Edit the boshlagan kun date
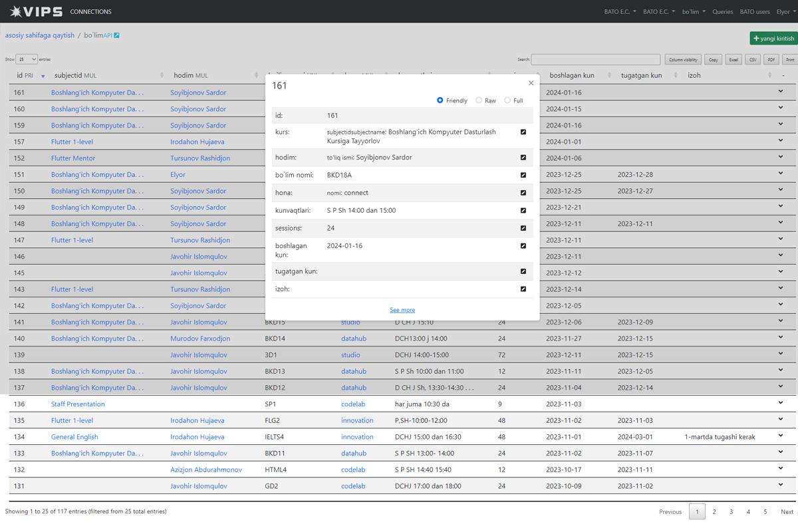Image resolution: width=798 pixels, height=532 pixels. (523, 246)
